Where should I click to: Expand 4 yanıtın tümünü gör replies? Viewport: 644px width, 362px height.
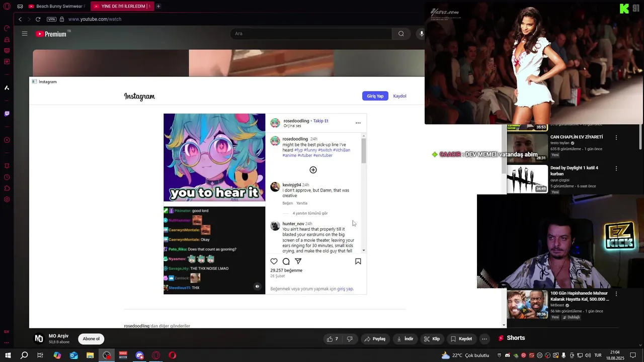tap(310, 213)
